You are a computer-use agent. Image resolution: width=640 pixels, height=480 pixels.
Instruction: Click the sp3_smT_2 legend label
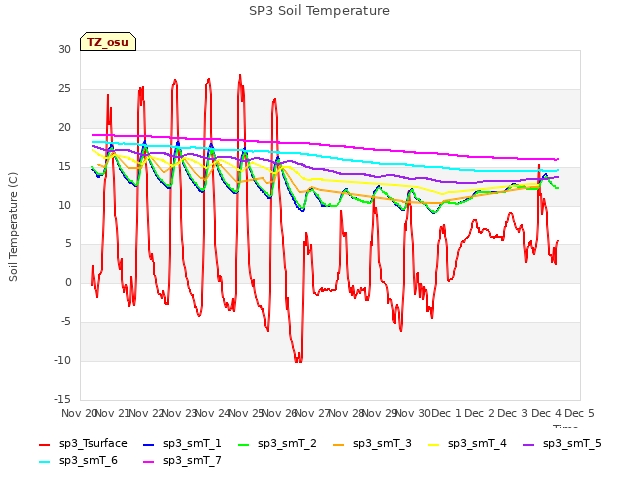[287, 443]
